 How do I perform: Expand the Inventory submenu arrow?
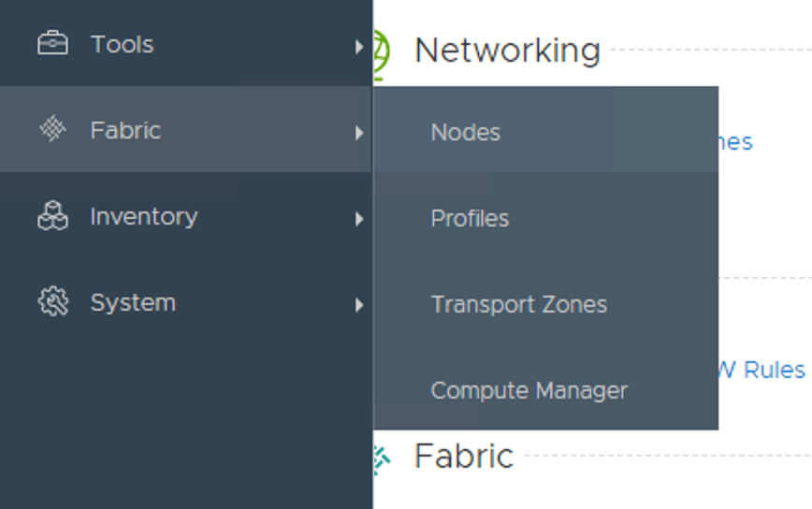[x=359, y=219]
